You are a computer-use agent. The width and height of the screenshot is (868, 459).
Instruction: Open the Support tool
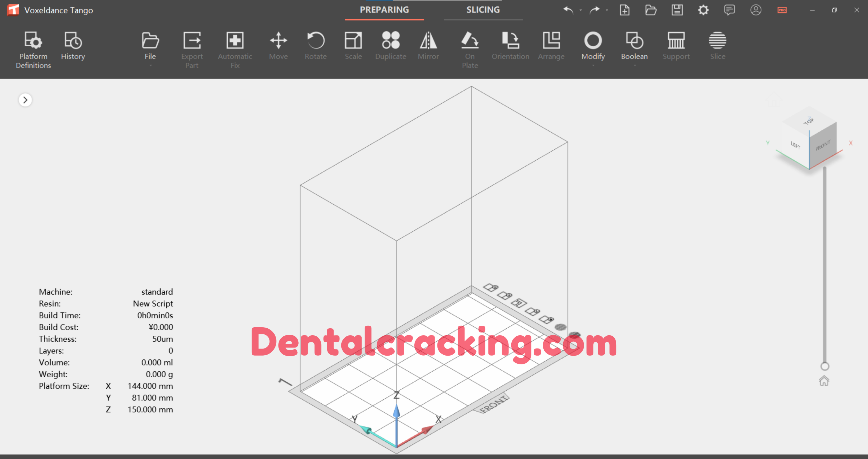click(676, 46)
